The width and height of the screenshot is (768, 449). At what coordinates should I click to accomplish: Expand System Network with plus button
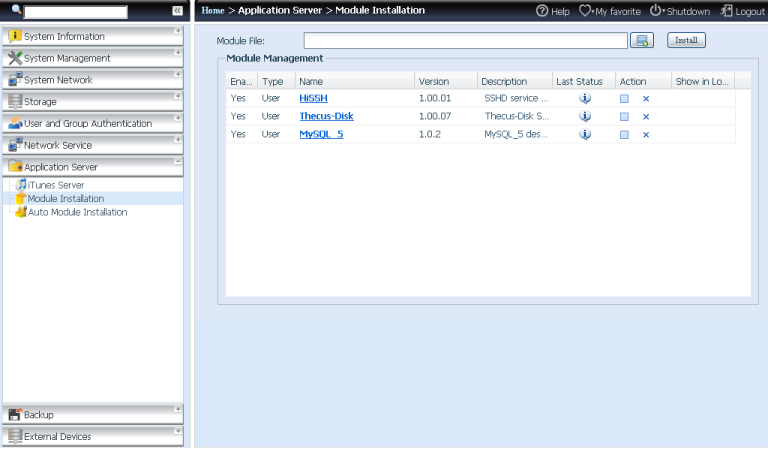(x=178, y=74)
